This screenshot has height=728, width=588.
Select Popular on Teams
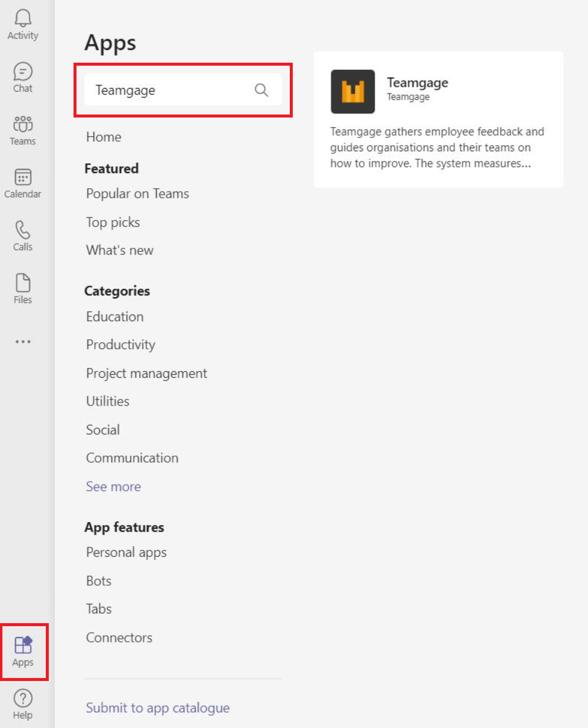point(137,193)
